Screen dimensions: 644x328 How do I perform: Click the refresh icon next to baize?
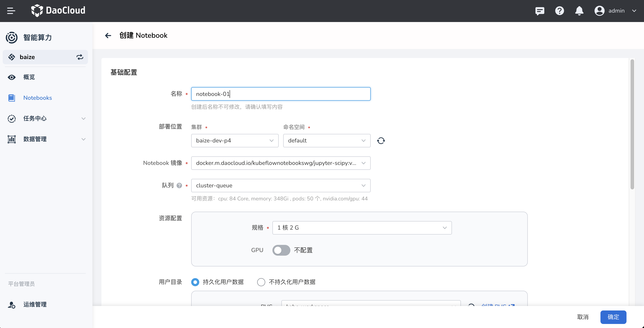(79, 56)
